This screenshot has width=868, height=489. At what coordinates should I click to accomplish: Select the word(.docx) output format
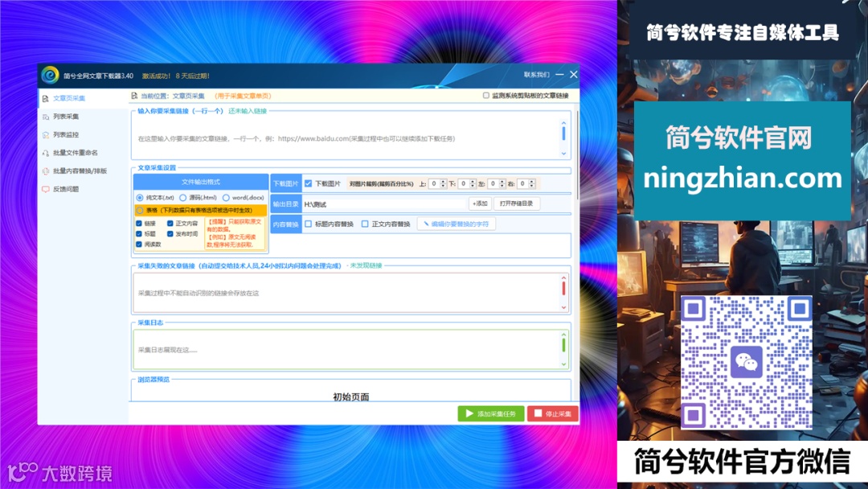pyautogui.click(x=226, y=197)
